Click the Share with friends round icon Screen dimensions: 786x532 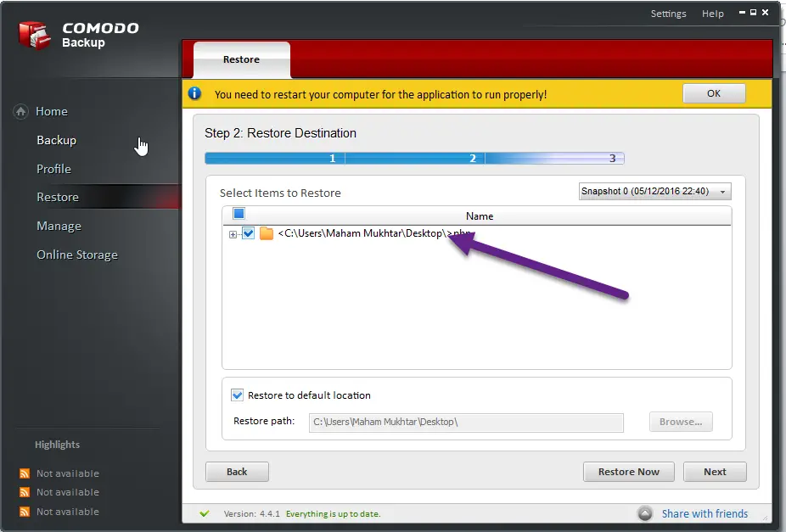(644, 513)
